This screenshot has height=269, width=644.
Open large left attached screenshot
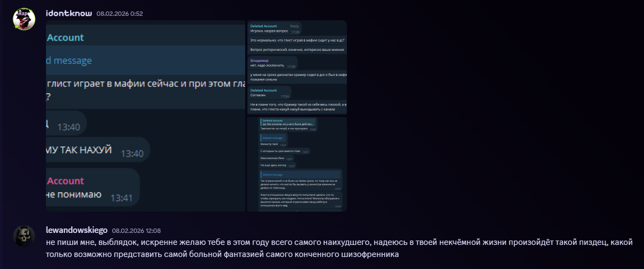pyautogui.click(x=146, y=116)
